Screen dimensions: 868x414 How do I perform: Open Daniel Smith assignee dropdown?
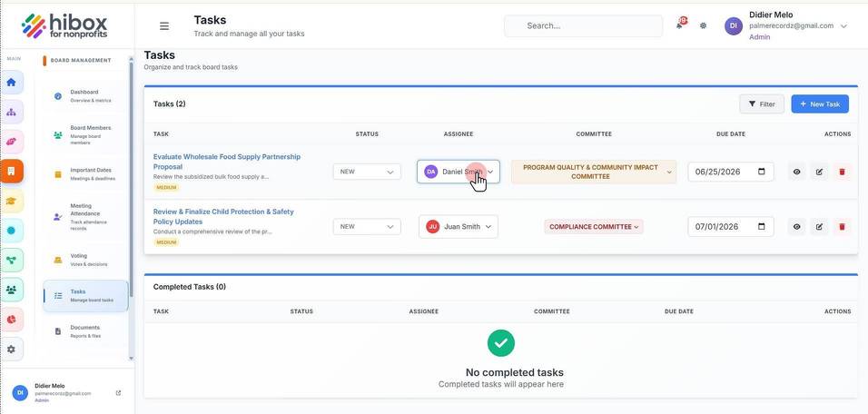point(459,172)
